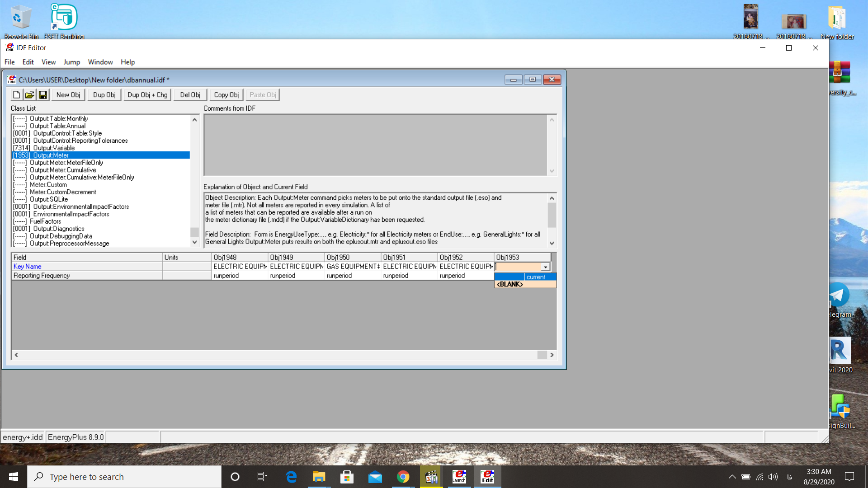868x488 pixels.
Task: Open Microsoft Edge from the taskbar
Action: [291, 477]
